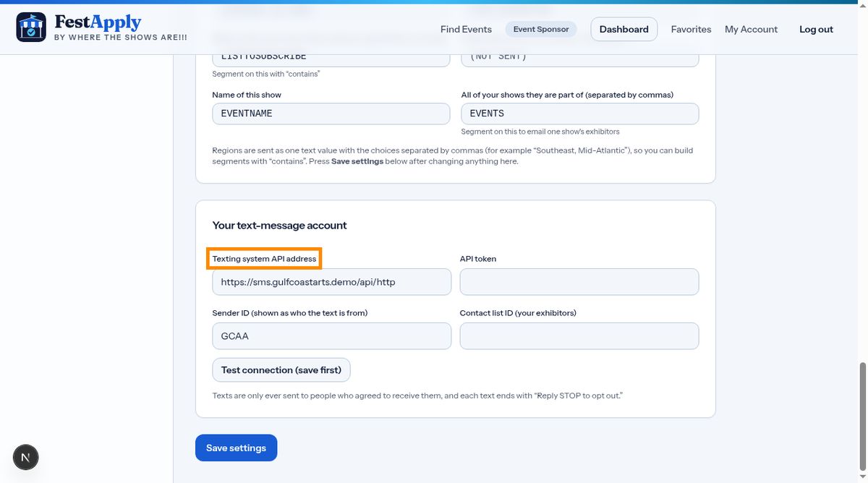Click into the texting API address URL field
Image resolution: width=868 pixels, height=483 pixels.
click(x=331, y=282)
